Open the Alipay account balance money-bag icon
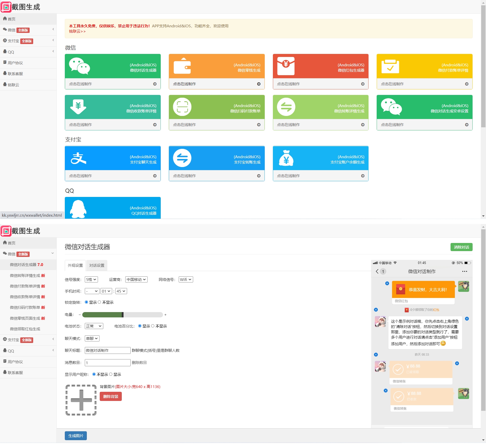The width and height of the screenshot is (486, 448). coord(286,158)
